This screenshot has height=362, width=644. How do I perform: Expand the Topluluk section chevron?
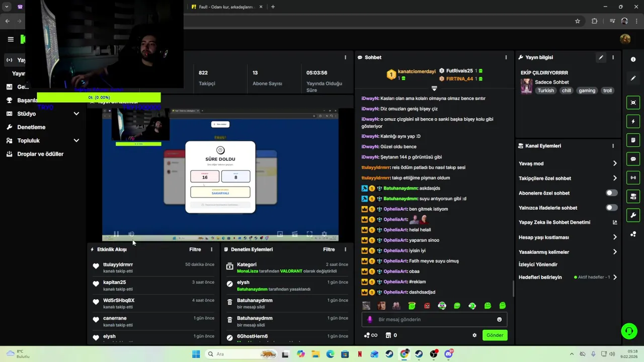[x=76, y=141]
